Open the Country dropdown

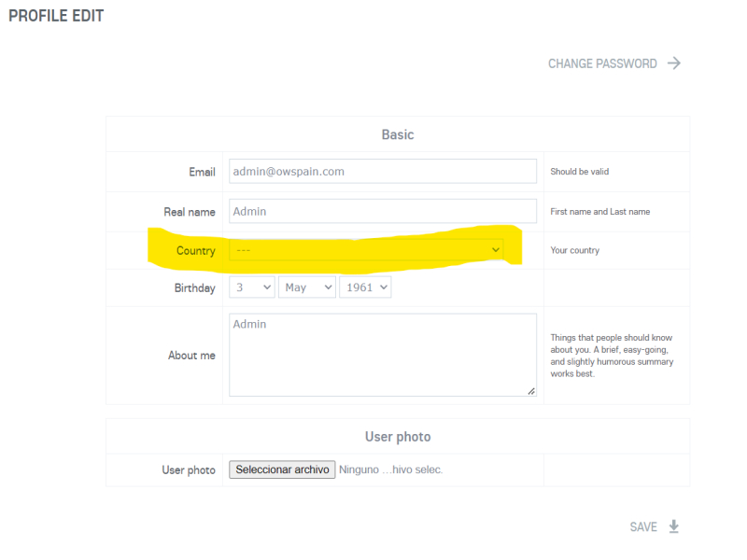point(365,250)
